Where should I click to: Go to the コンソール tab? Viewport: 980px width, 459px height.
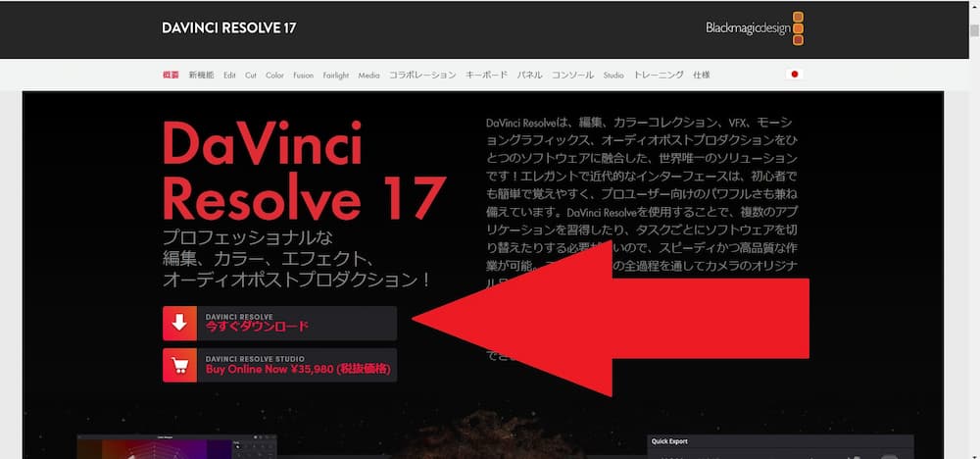(572, 76)
